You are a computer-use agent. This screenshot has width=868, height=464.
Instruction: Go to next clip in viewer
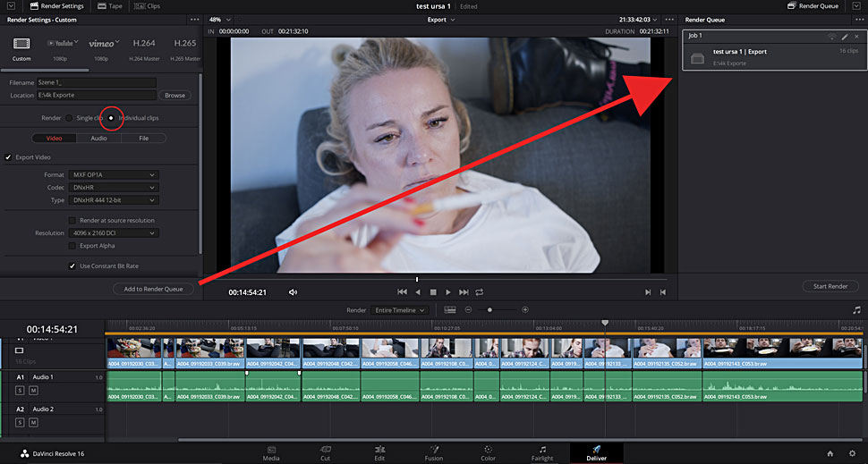pos(648,292)
